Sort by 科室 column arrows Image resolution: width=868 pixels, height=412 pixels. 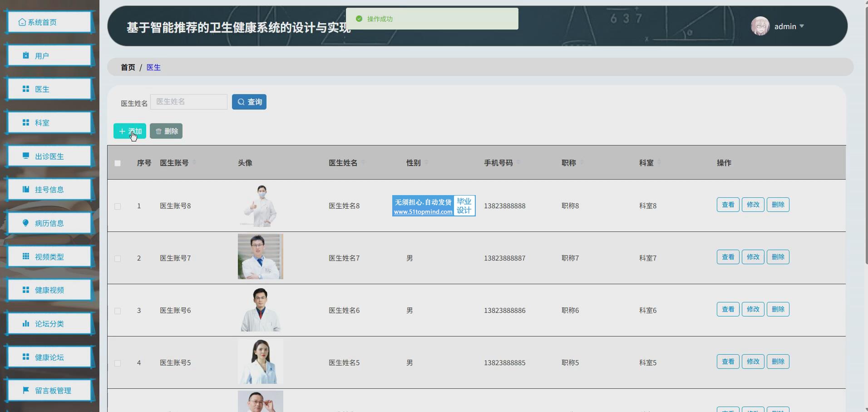click(x=659, y=162)
